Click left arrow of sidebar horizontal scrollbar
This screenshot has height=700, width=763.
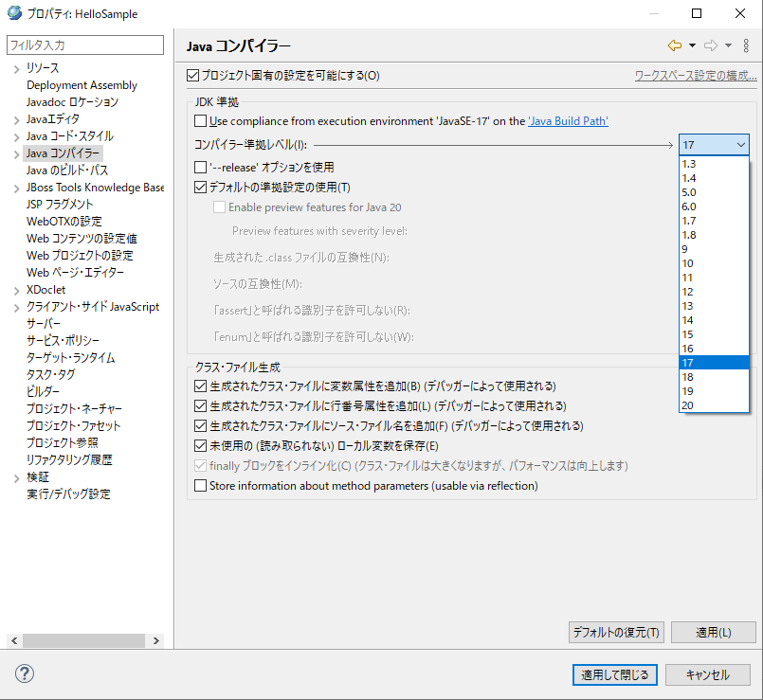tap(12, 639)
